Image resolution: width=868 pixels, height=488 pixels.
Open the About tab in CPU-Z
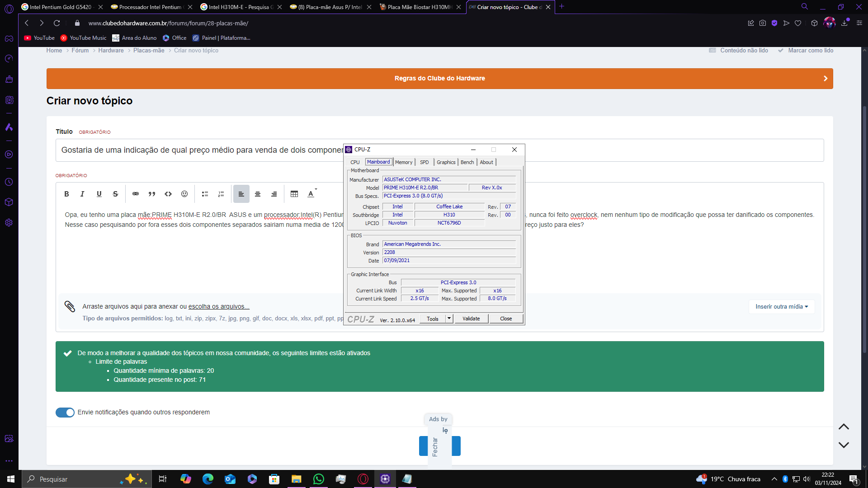tap(486, 162)
